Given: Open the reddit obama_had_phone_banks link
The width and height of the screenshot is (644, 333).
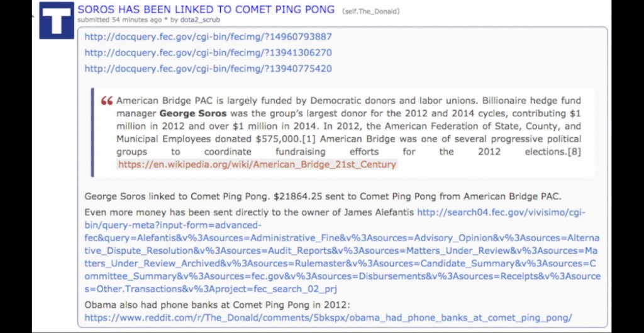Looking at the screenshot, I should click(328, 318).
